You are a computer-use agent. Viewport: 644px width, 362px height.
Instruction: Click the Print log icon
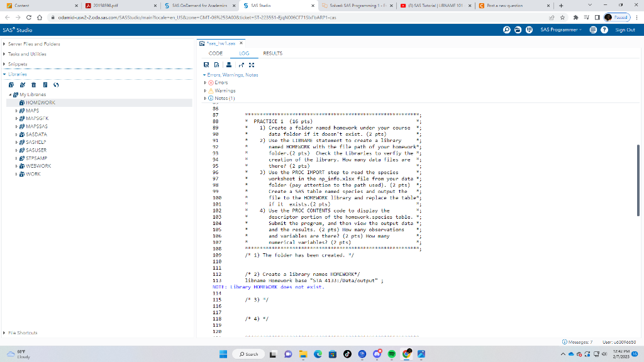230,65
